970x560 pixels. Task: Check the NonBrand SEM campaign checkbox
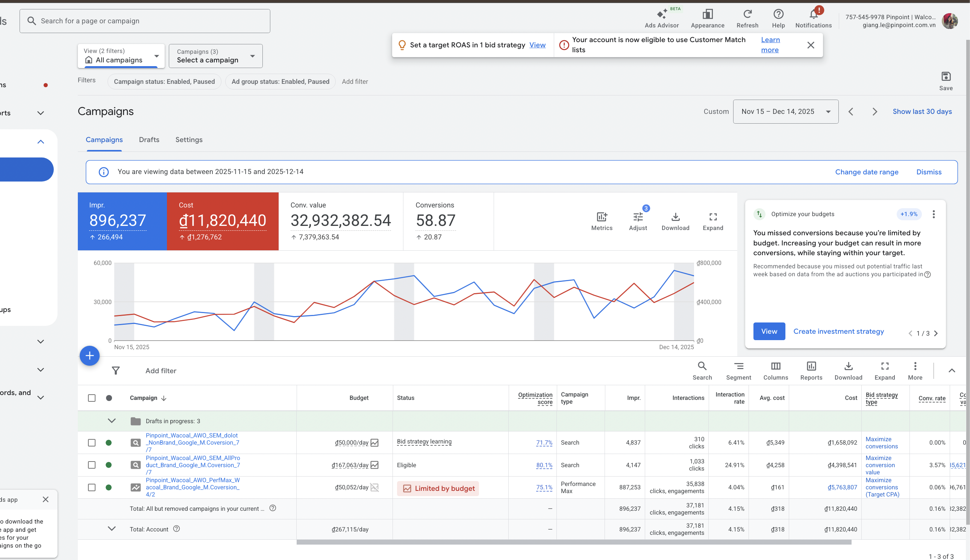92,443
